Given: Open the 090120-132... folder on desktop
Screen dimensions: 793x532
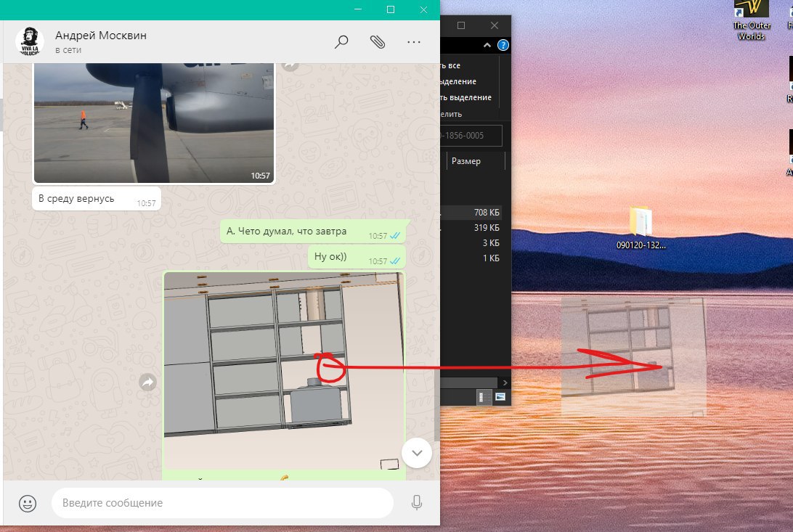Looking at the screenshot, I should click(x=640, y=227).
